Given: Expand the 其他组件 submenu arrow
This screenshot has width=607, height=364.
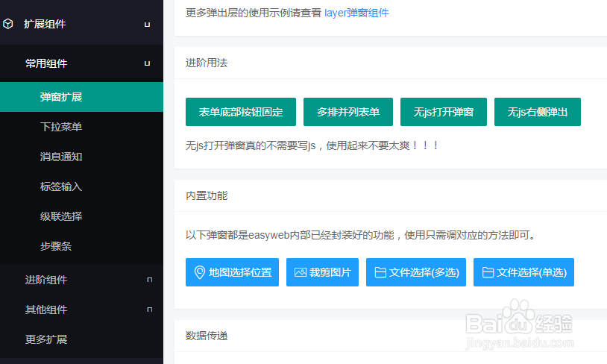Looking at the screenshot, I should (150, 310).
